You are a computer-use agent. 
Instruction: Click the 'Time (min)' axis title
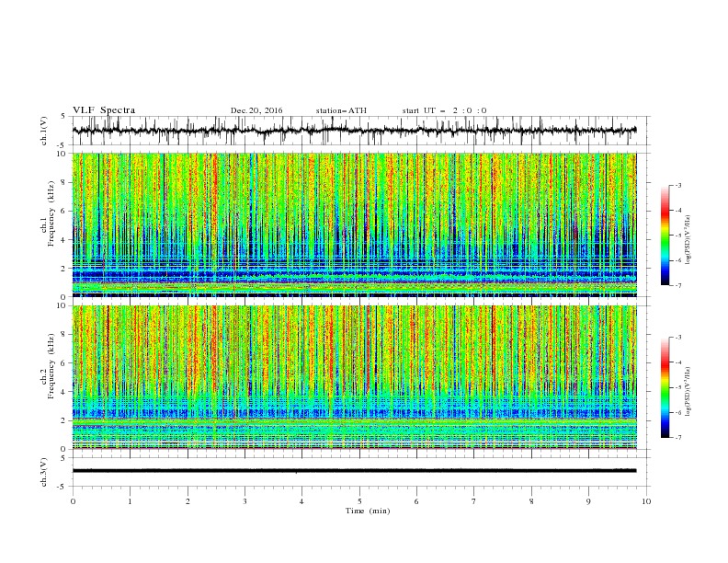[368, 511]
